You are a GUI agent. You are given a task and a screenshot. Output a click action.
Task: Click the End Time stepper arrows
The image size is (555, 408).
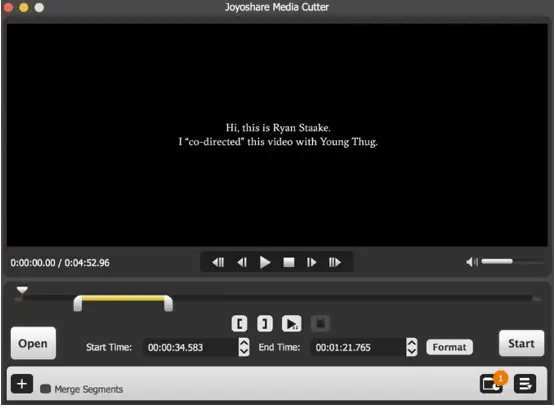[x=412, y=347]
